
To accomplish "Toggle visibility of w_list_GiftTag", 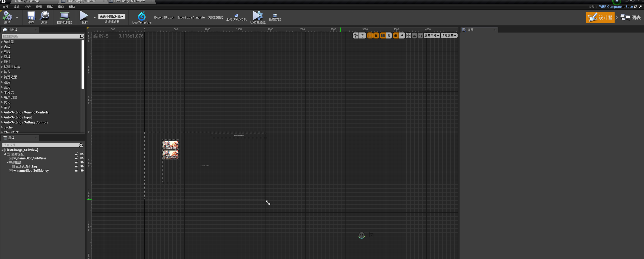I will 82,166.
